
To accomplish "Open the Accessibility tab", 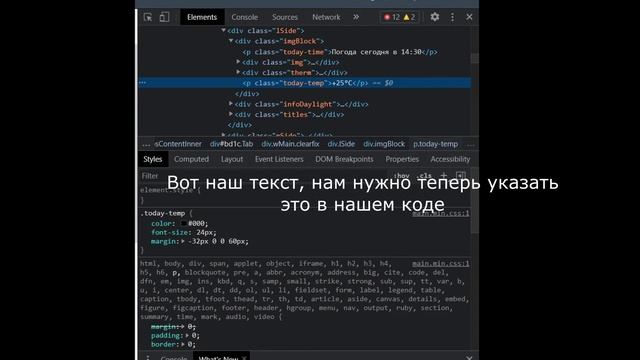I will [450, 159].
